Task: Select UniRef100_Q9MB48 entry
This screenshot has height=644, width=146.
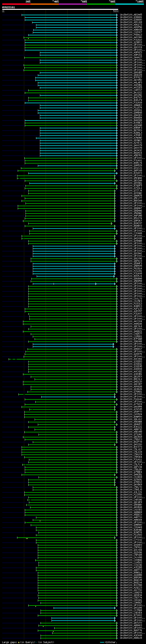Action: (131, 113)
